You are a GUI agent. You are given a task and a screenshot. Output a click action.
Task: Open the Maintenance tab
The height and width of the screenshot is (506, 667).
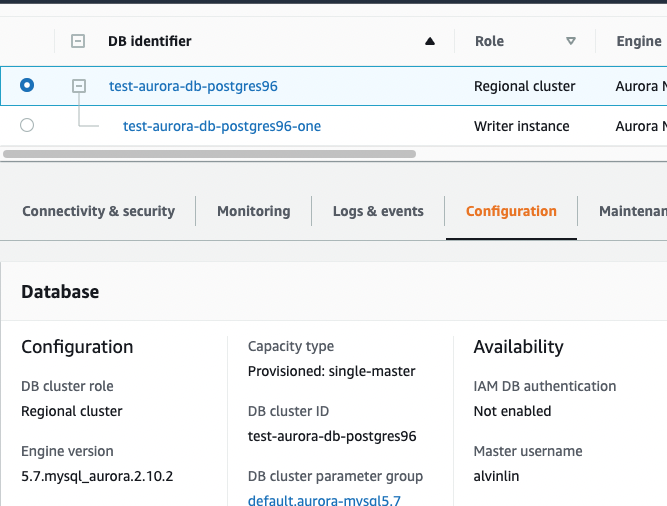click(632, 211)
